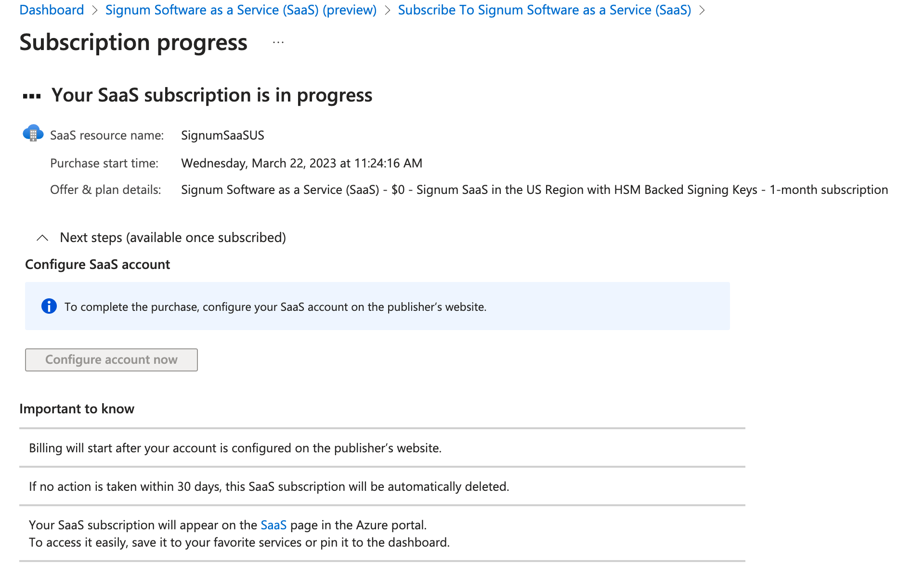912x588 pixels.
Task: Click the Dashboard breadcrumb link
Action: [52, 10]
